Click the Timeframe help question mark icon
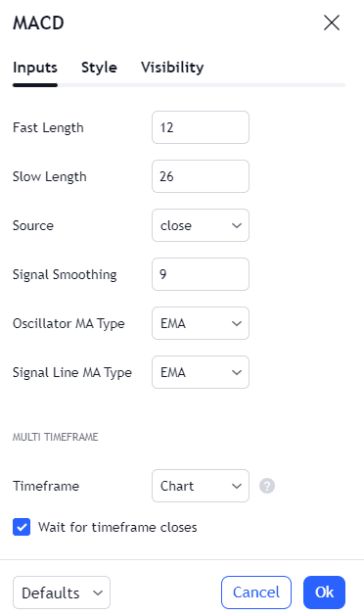The height and width of the screenshot is (616, 364). (x=267, y=486)
